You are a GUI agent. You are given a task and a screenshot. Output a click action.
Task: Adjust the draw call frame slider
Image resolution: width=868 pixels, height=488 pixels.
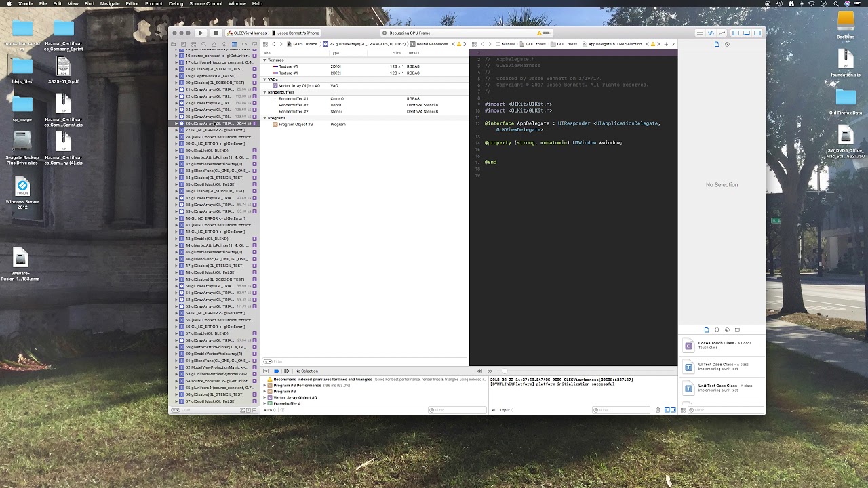tap(505, 371)
